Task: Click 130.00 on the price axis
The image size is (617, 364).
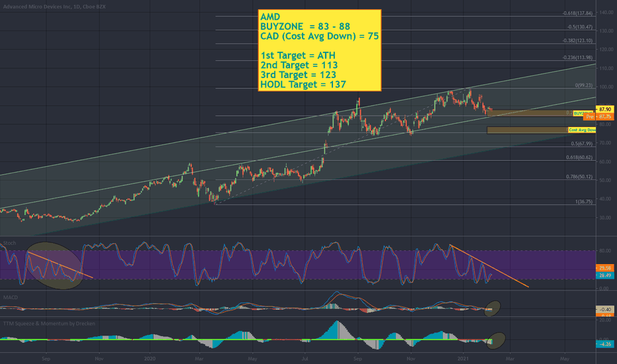Action: click(x=606, y=31)
